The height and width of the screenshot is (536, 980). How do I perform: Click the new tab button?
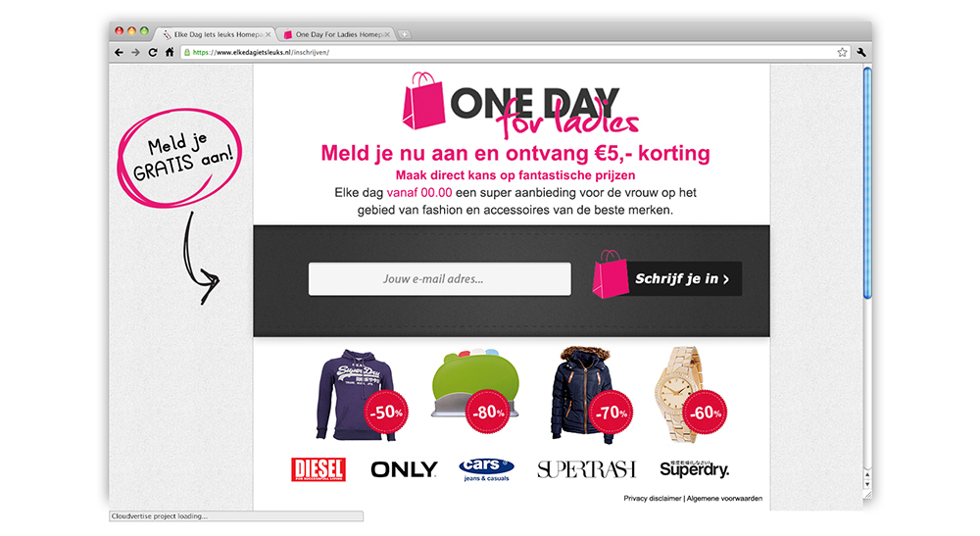405,34
